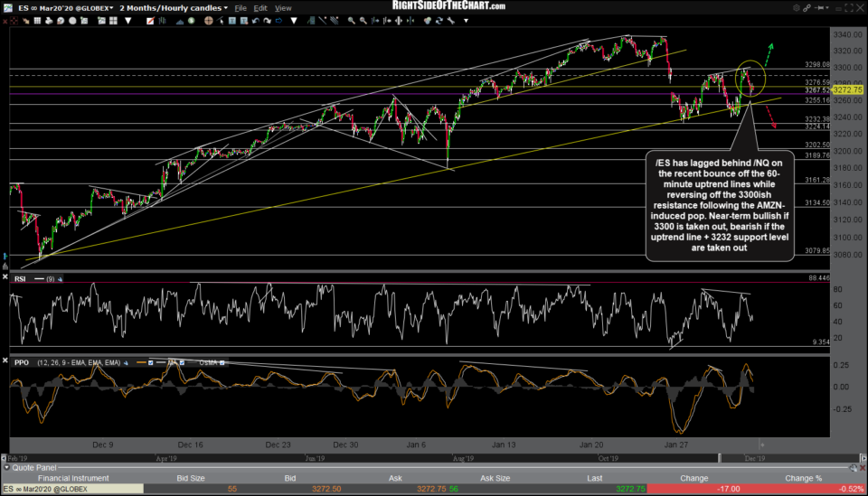Click the zoom out magnifier icon
Image resolution: width=868 pixels, height=496 pixels.
point(363,21)
